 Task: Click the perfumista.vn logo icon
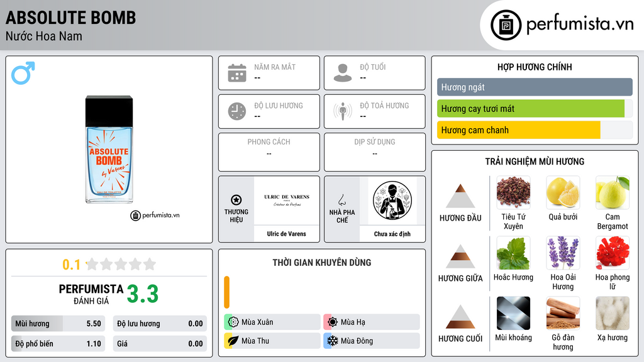[506, 25]
